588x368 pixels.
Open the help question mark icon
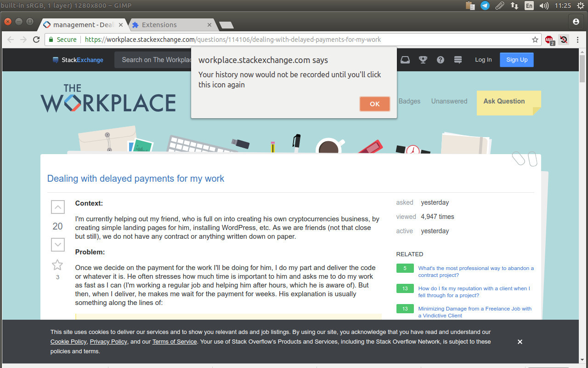(x=440, y=60)
